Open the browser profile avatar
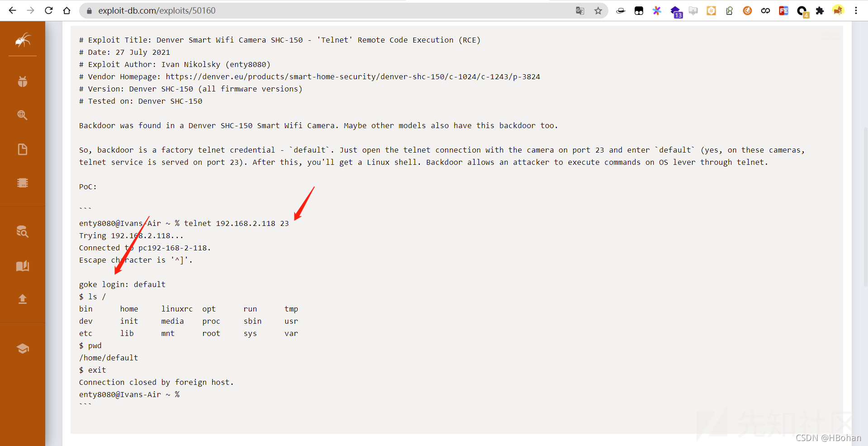Image resolution: width=868 pixels, height=446 pixels. pos(838,10)
